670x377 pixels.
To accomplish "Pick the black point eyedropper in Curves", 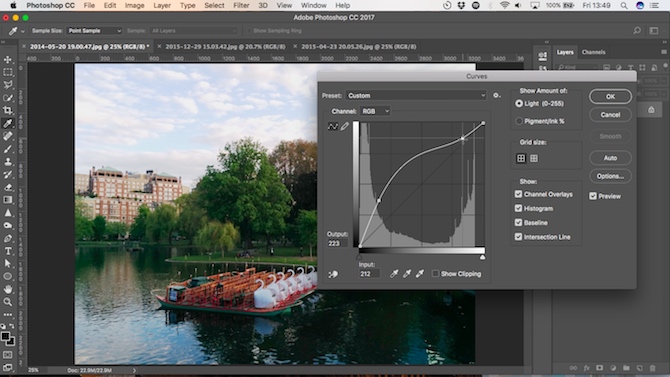I will pyautogui.click(x=394, y=274).
